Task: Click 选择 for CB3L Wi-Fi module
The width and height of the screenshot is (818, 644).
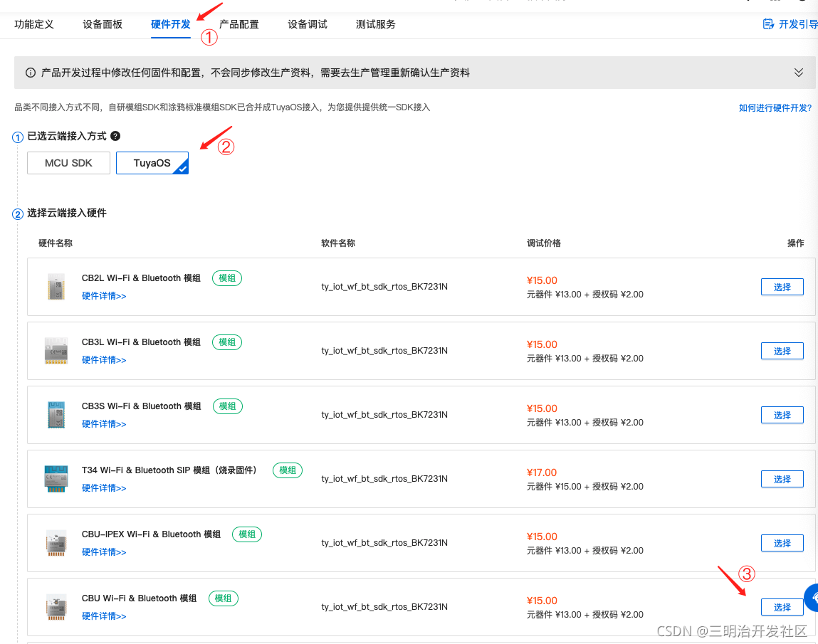Action: pyautogui.click(x=782, y=351)
